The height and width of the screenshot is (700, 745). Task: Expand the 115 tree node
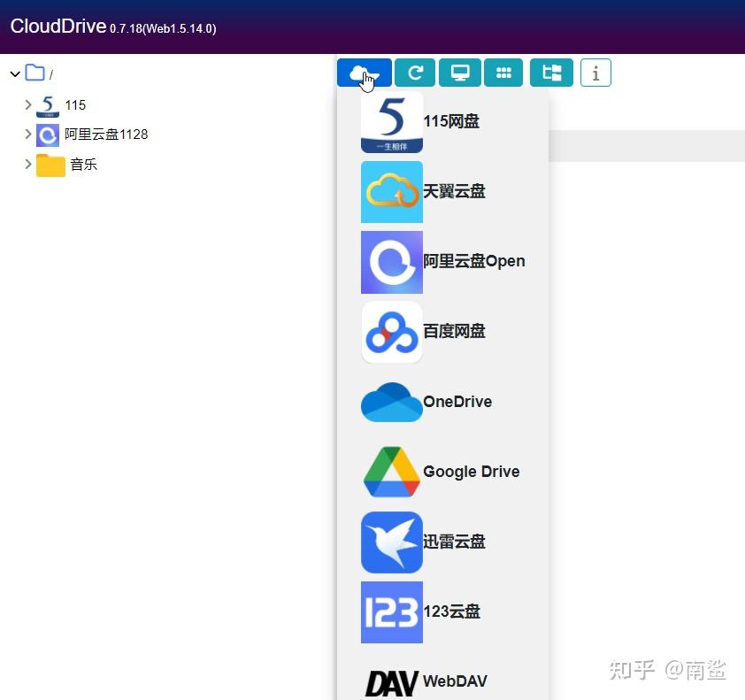[29, 104]
